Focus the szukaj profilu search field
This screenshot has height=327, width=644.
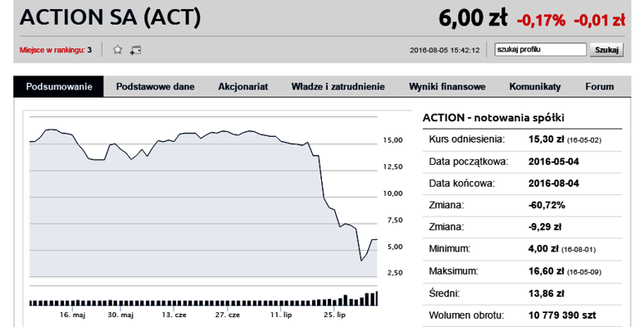[x=540, y=50]
